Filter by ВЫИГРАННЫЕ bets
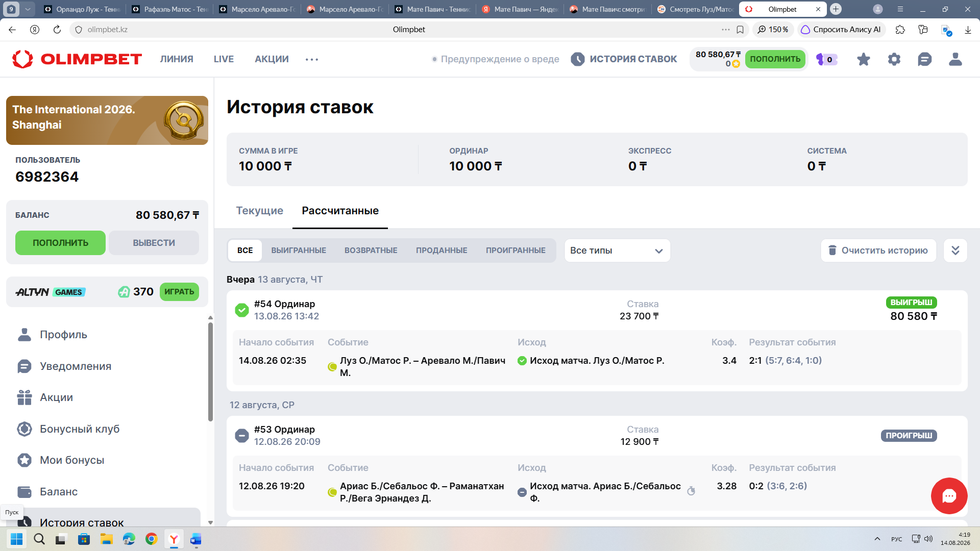 point(299,251)
